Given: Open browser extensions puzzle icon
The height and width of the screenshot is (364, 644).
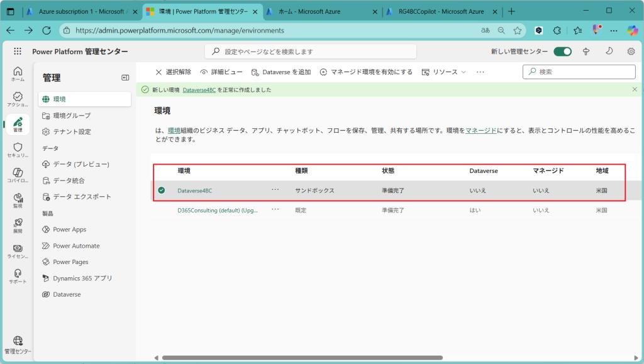Looking at the screenshot, I should tap(557, 30).
